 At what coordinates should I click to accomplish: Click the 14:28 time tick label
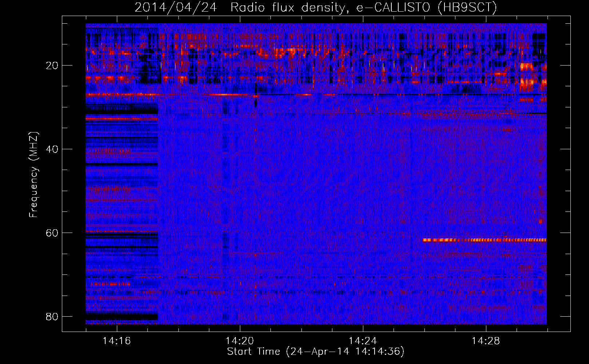pos(486,341)
